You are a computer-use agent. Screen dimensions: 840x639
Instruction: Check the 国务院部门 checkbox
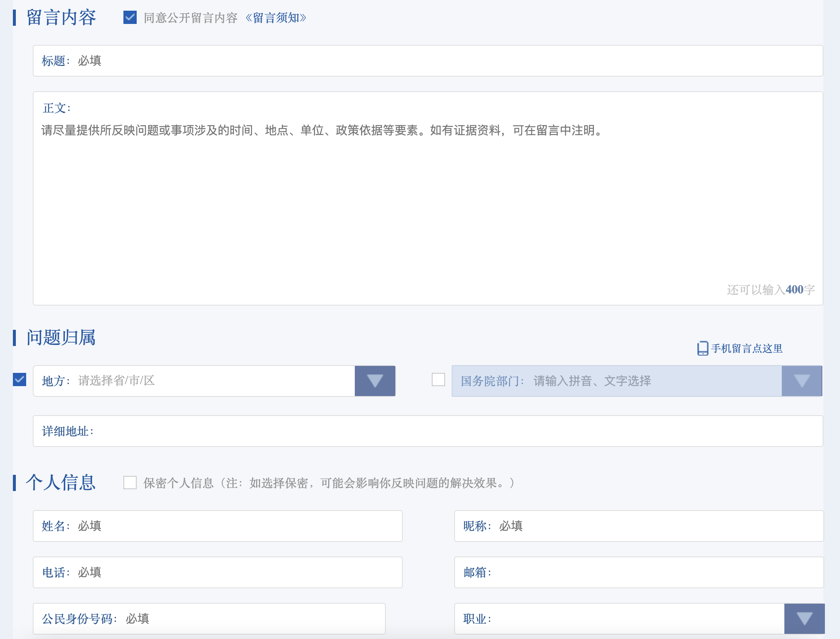click(438, 379)
